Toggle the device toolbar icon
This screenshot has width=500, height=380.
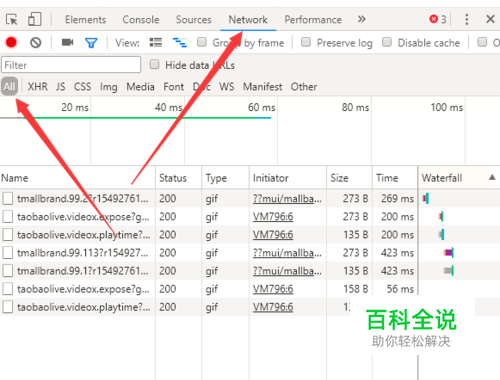click(34, 19)
